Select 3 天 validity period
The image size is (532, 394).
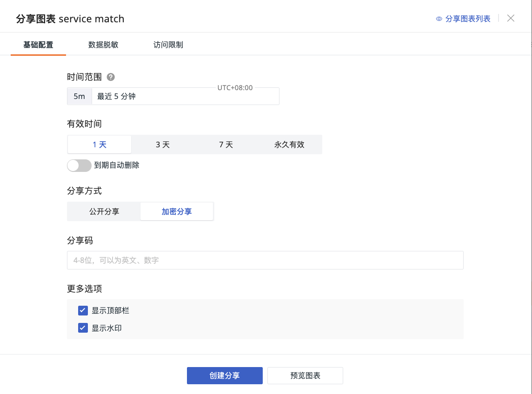[163, 144]
